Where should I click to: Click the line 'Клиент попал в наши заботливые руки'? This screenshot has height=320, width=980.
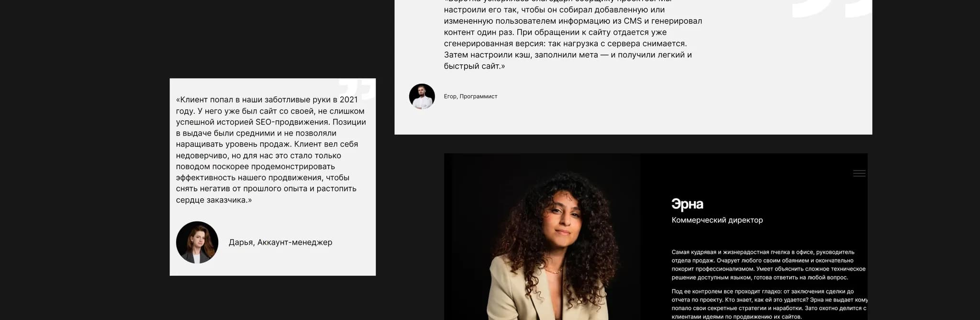pos(267,100)
